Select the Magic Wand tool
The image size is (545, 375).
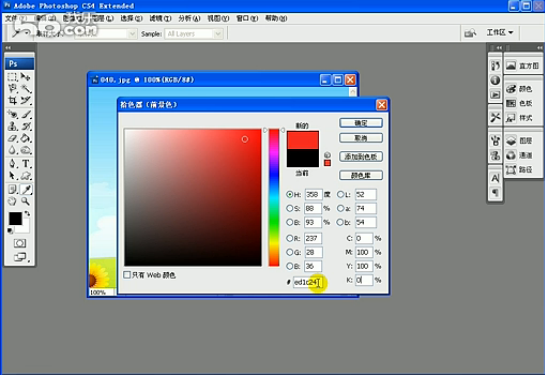pyautogui.click(x=25, y=88)
